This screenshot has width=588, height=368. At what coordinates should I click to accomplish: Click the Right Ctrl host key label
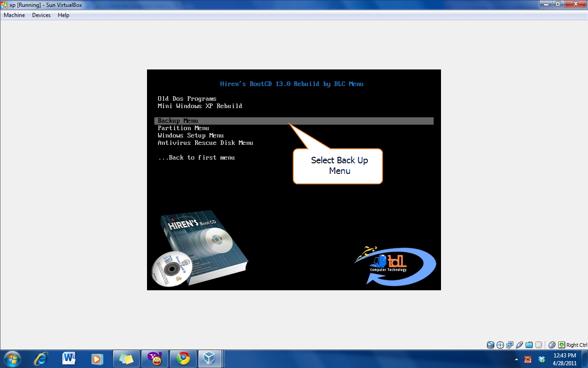(x=577, y=345)
